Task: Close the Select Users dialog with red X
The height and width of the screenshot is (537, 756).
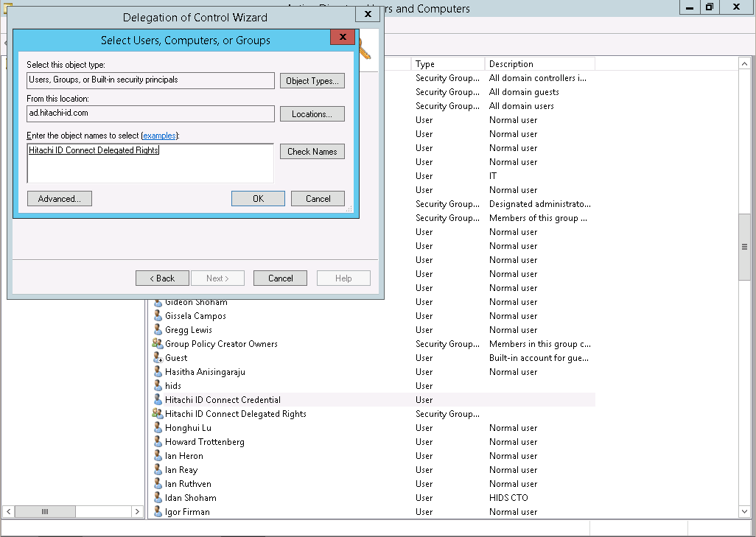Action: pyautogui.click(x=343, y=38)
